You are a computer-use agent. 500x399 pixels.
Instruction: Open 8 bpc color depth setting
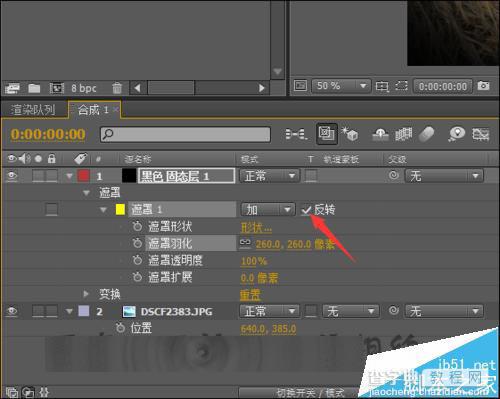[84, 88]
